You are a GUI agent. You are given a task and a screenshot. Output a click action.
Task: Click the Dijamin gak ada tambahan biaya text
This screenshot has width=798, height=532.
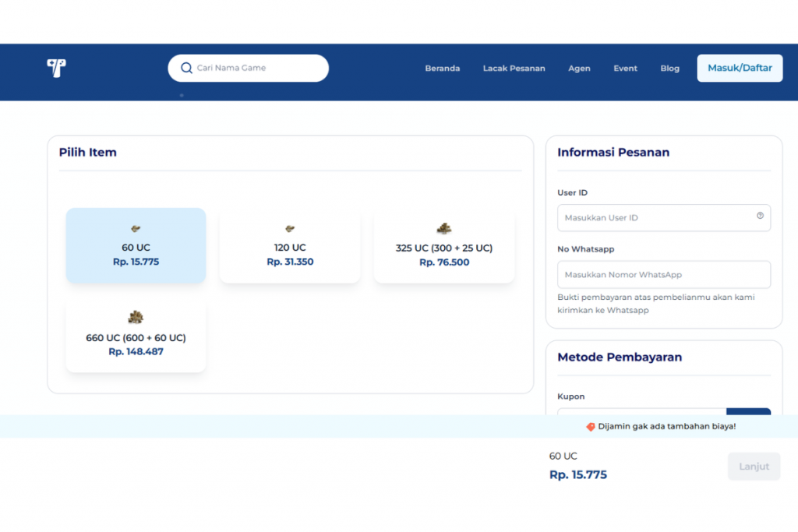667,426
